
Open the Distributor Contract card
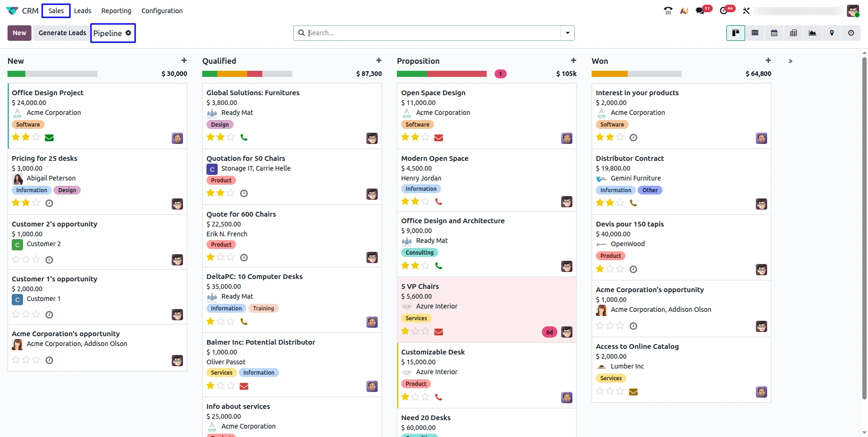click(681, 182)
